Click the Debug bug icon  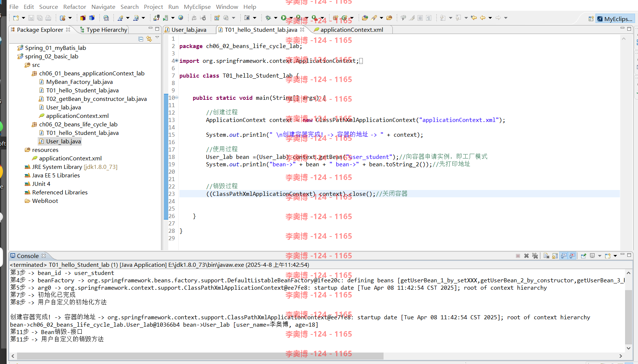coord(268,18)
